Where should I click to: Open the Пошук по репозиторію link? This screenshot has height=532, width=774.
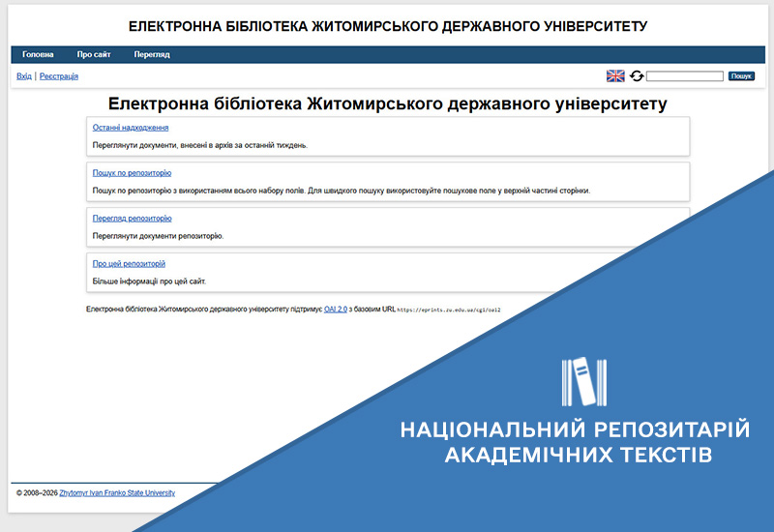coord(132,173)
